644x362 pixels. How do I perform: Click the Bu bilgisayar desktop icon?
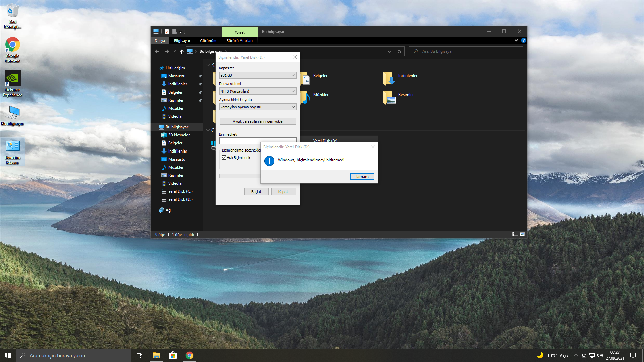(x=12, y=116)
